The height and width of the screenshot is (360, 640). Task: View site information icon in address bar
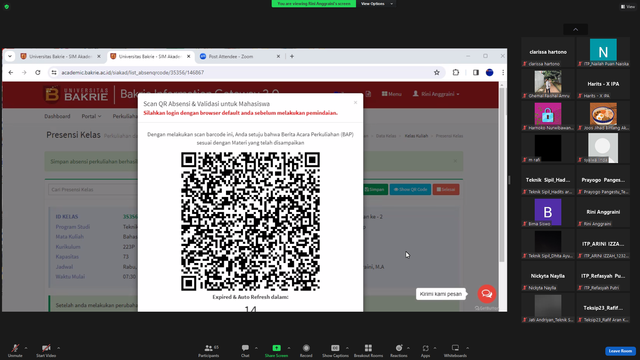point(54,72)
